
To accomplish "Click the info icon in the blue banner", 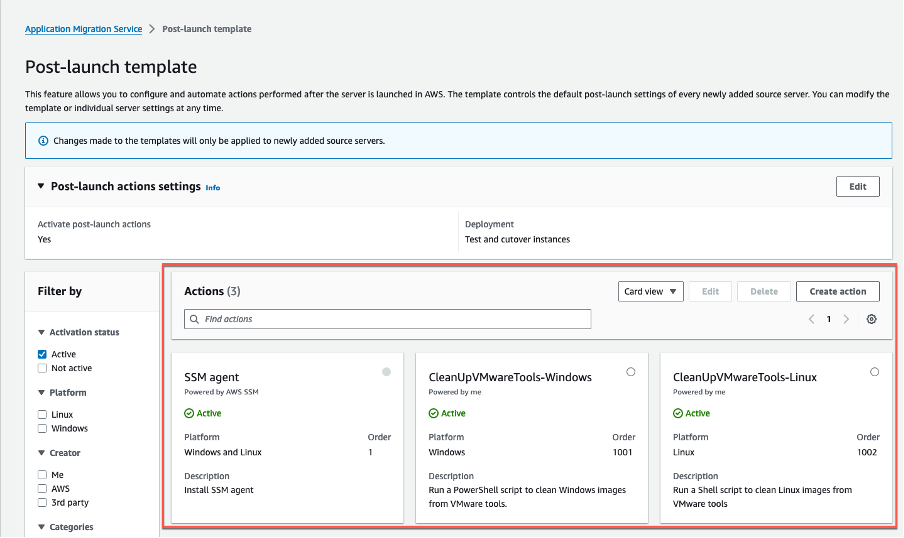I will pos(43,141).
